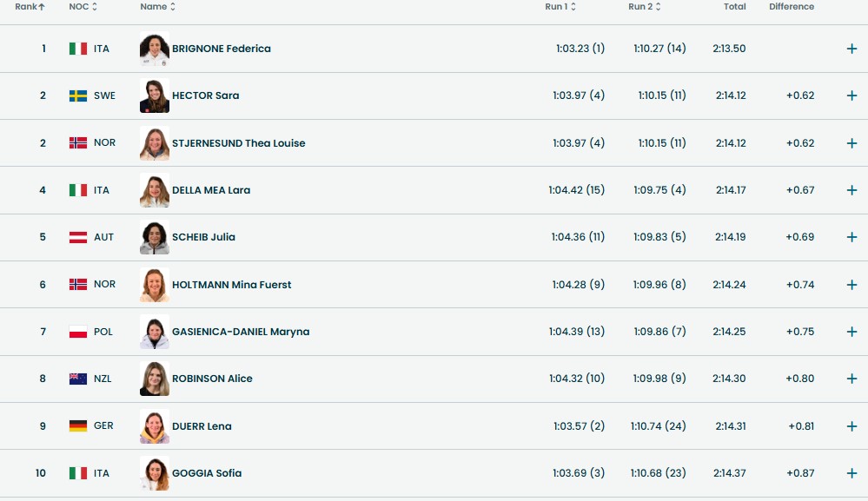Open Thea Louise Stjernesund's photo
The image size is (868, 501).
coord(155,143)
